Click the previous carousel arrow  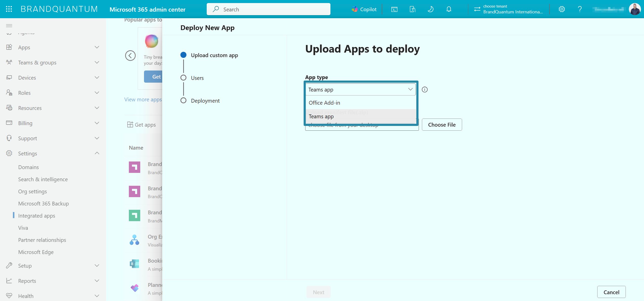(130, 56)
